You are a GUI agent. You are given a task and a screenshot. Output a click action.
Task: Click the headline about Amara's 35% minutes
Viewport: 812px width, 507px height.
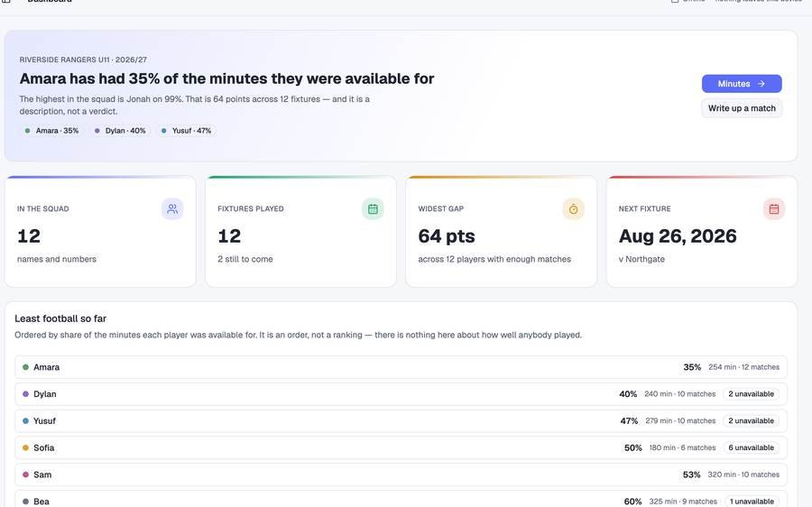pyautogui.click(x=226, y=78)
